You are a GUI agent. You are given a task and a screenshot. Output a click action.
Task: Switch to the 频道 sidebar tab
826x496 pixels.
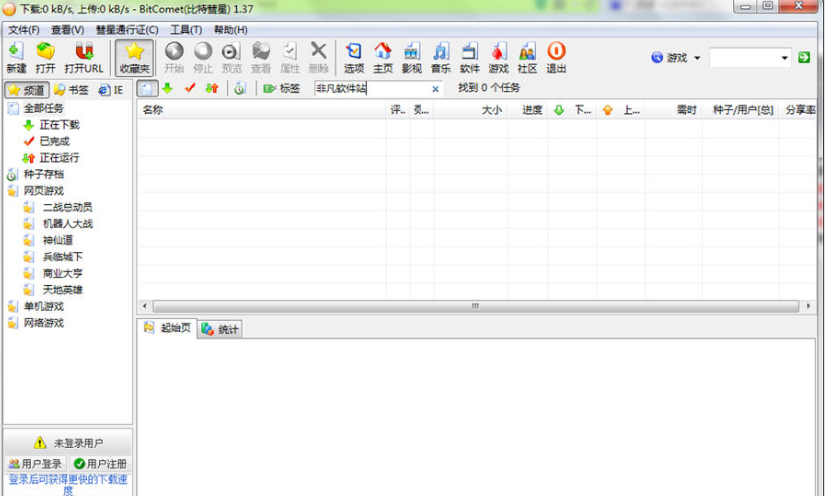click(27, 90)
